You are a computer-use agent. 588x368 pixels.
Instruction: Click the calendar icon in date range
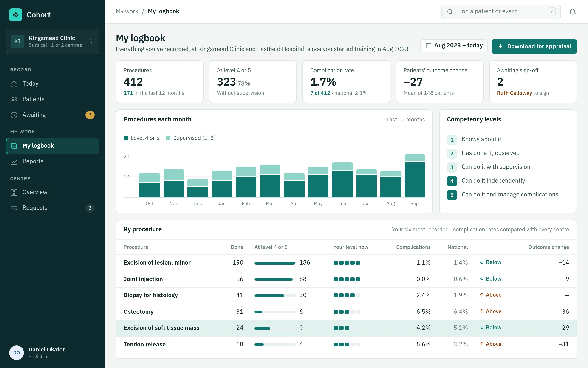[x=429, y=46]
